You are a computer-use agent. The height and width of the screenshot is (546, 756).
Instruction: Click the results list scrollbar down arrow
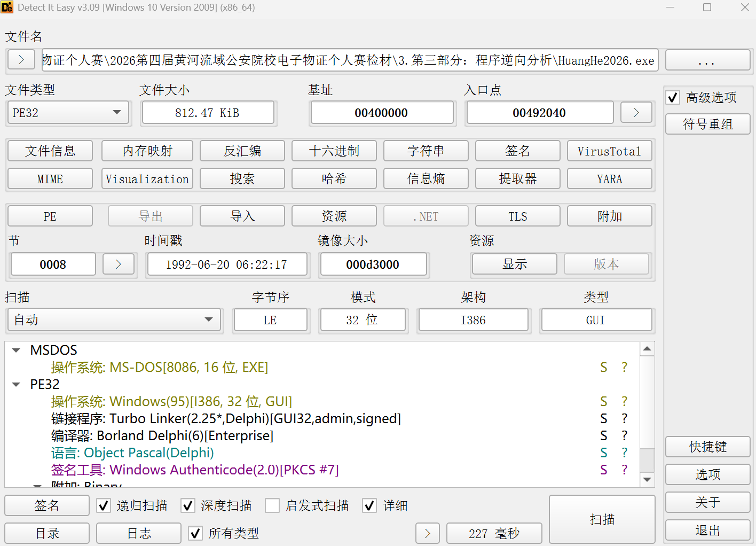coord(647,479)
